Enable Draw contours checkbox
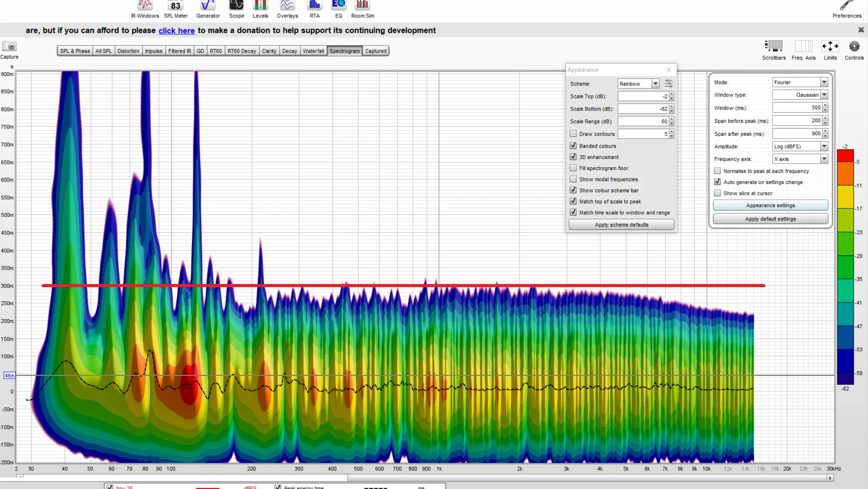The height and width of the screenshot is (489, 868). click(x=573, y=134)
